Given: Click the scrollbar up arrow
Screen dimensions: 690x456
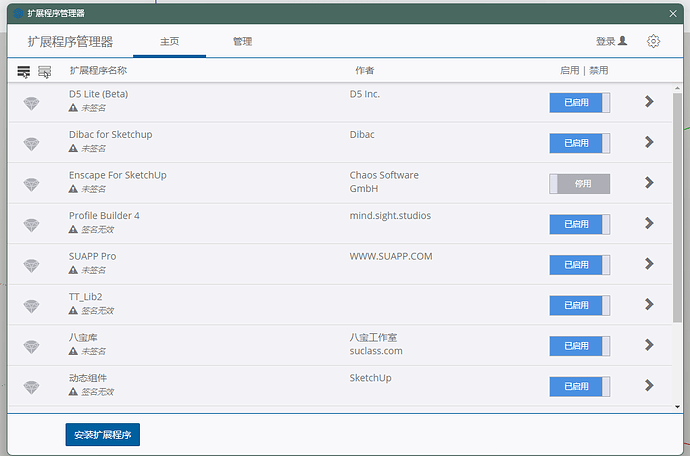Looking at the screenshot, I should coord(677,88).
